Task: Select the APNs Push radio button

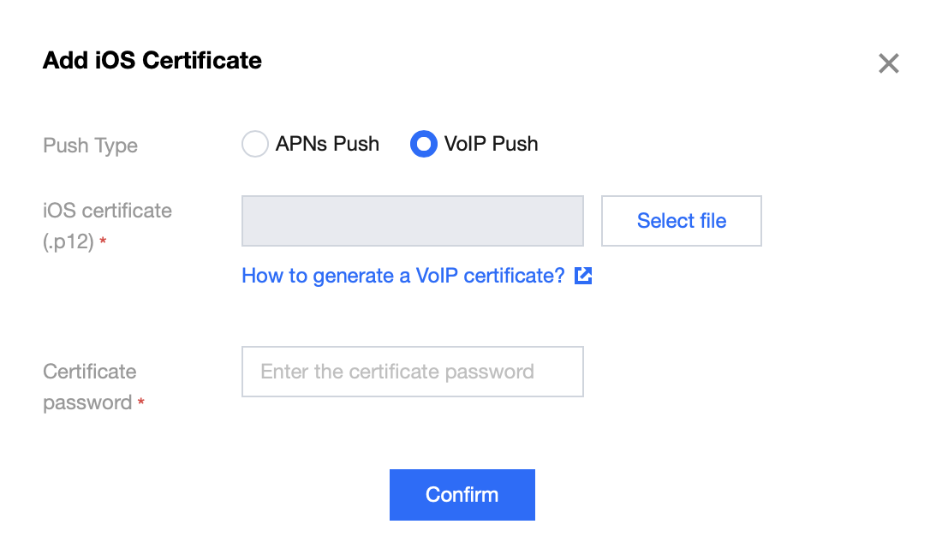Action: (254, 144)
